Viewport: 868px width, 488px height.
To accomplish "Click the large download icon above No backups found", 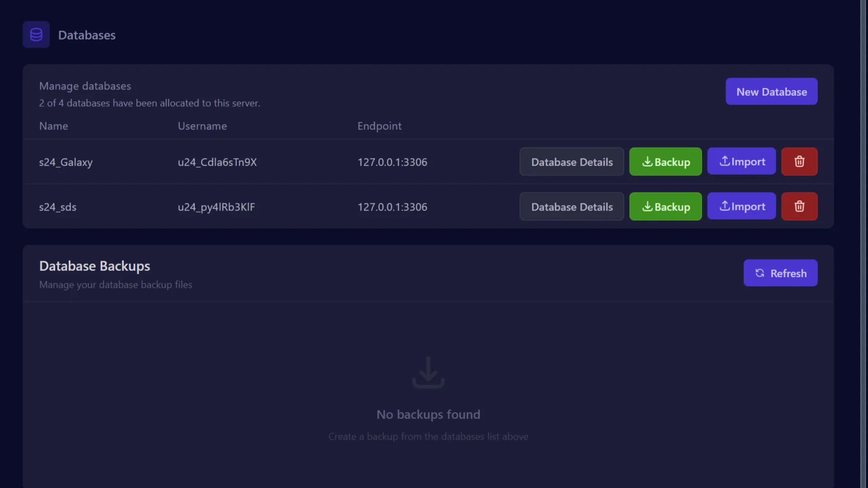I will click(428, 373).
